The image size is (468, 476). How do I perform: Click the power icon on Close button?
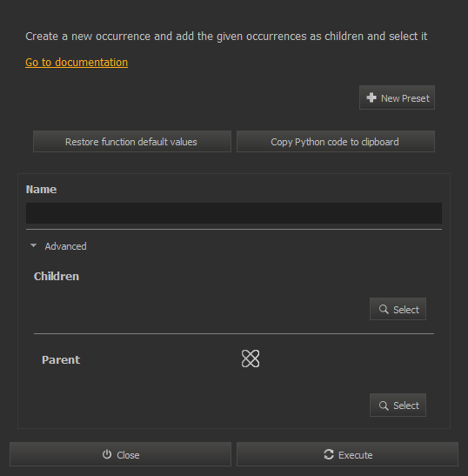tap(107, 454)
